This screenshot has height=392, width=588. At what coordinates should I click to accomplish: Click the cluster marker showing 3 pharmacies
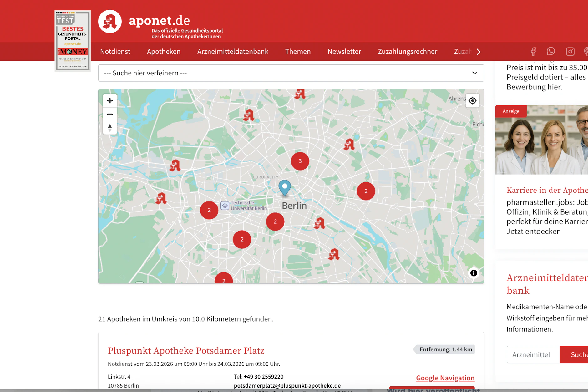(x=300, y=161)
